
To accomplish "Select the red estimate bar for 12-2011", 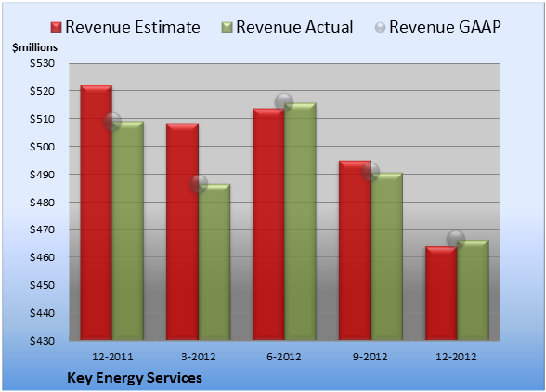I will (x=97, y=213).
